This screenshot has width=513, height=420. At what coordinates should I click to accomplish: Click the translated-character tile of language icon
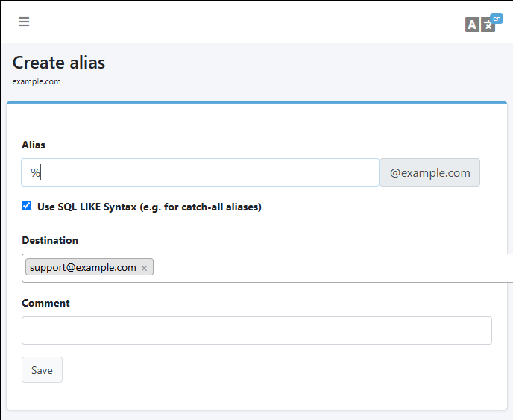(488, 26)
